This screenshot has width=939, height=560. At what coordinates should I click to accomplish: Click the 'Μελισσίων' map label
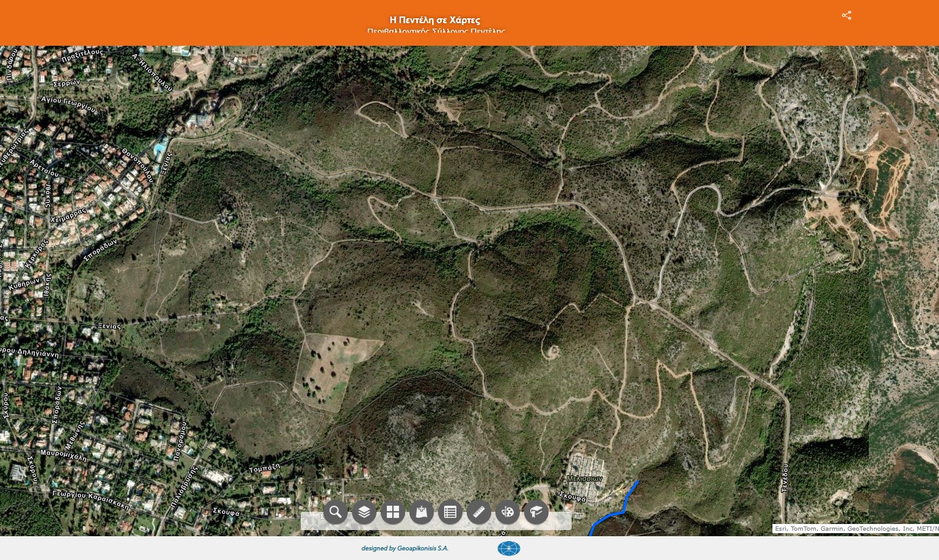pyautogui.click(x=585, y=479)
